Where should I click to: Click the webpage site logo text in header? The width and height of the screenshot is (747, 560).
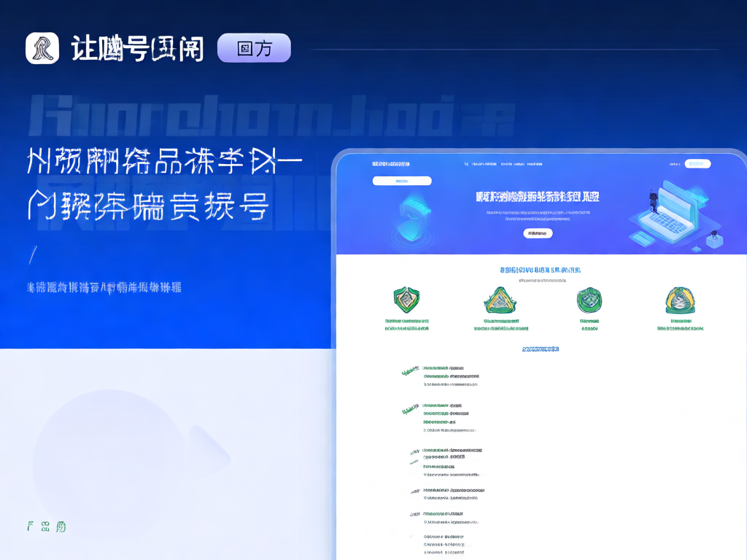click(390, 164)
